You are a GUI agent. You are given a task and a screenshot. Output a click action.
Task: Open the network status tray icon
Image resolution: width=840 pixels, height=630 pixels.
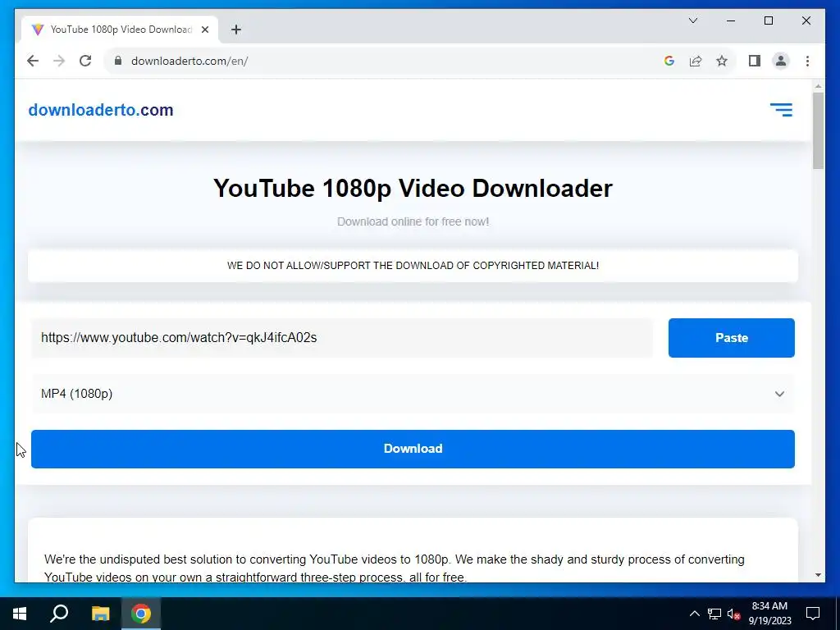click(x=714, y=614)
